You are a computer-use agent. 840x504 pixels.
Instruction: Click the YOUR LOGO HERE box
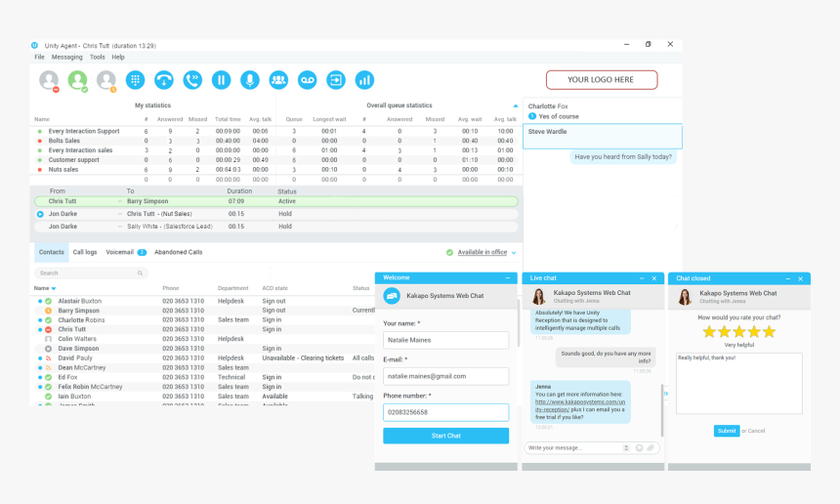click(x=602, y=80)
